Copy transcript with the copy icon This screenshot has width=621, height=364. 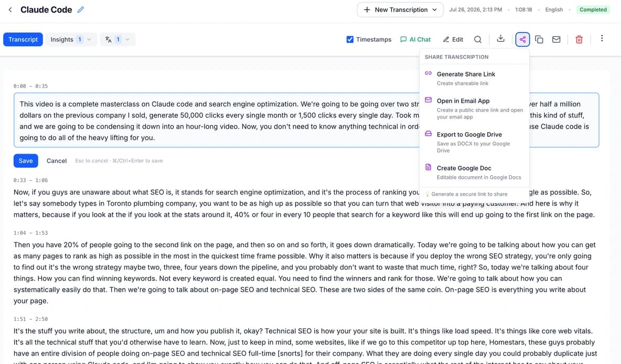point(539,39)
